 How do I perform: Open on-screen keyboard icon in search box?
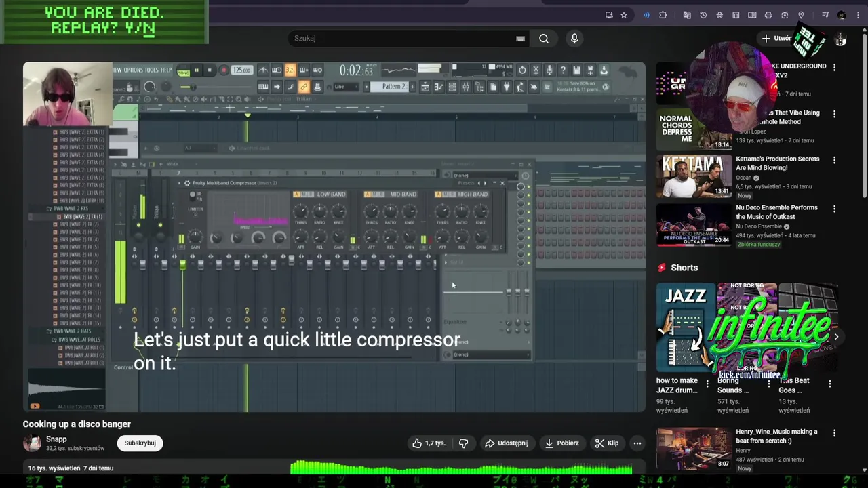point(520,39)
